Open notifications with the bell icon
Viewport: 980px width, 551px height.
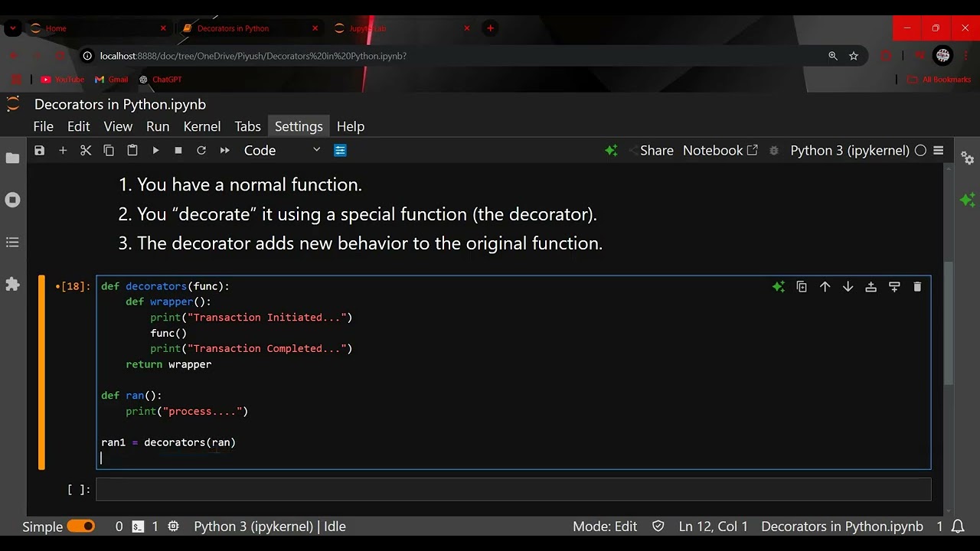[958, 527]
